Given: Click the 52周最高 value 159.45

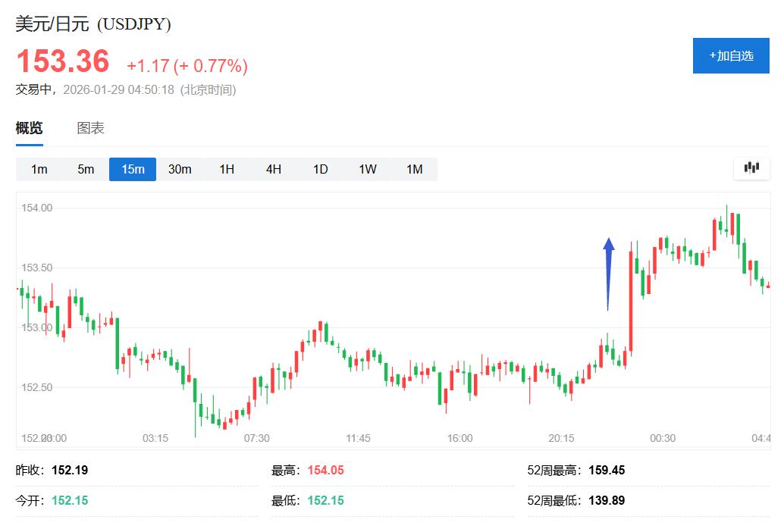Looking at the screenshot, I should pos(606,470).
